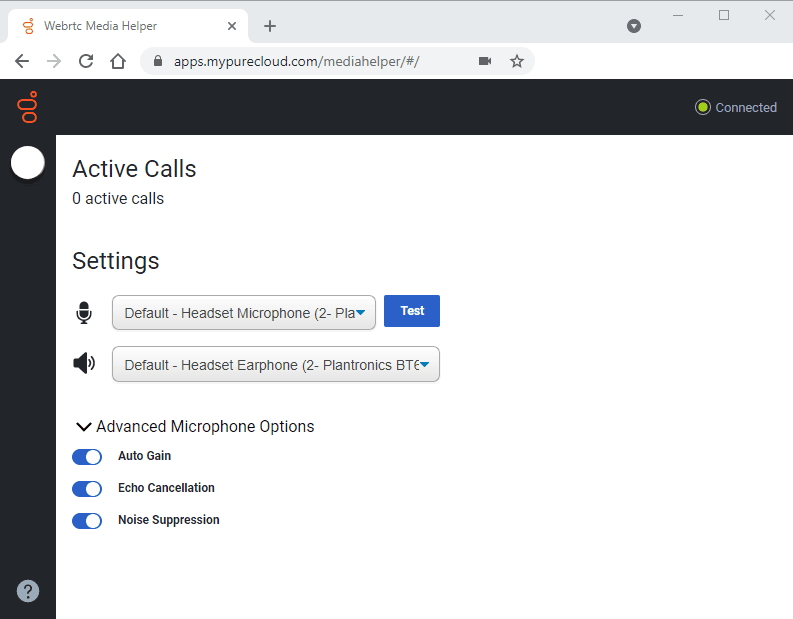This screenshot has height=619, width=793.
Task: Toggle Noise Suppression off
Action: (87, 520)
